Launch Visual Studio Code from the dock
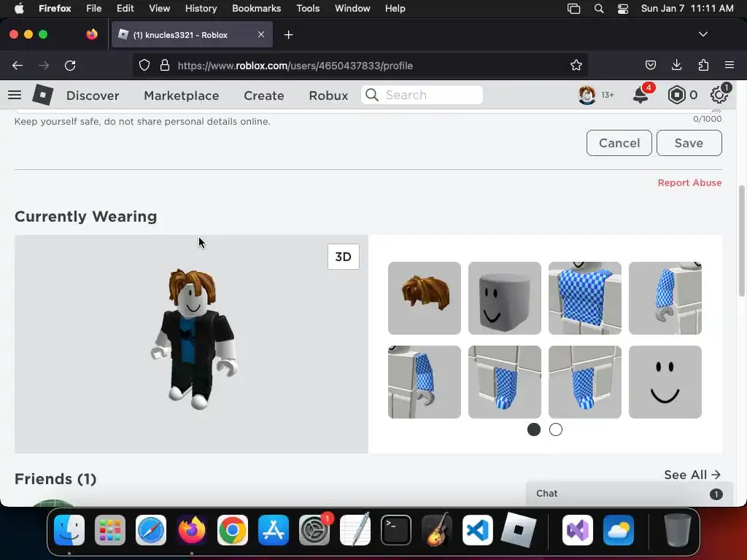This screenshot has height=560, width=747. 477,530
